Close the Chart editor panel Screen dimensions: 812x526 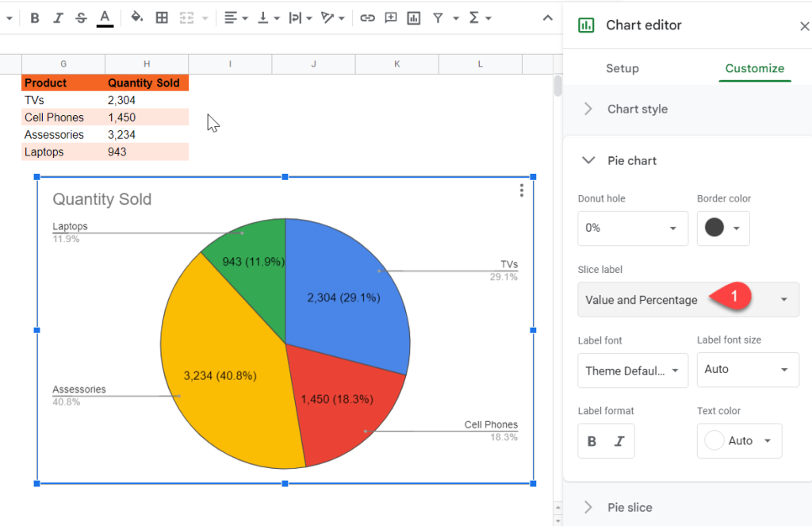(x=804, y=25)
